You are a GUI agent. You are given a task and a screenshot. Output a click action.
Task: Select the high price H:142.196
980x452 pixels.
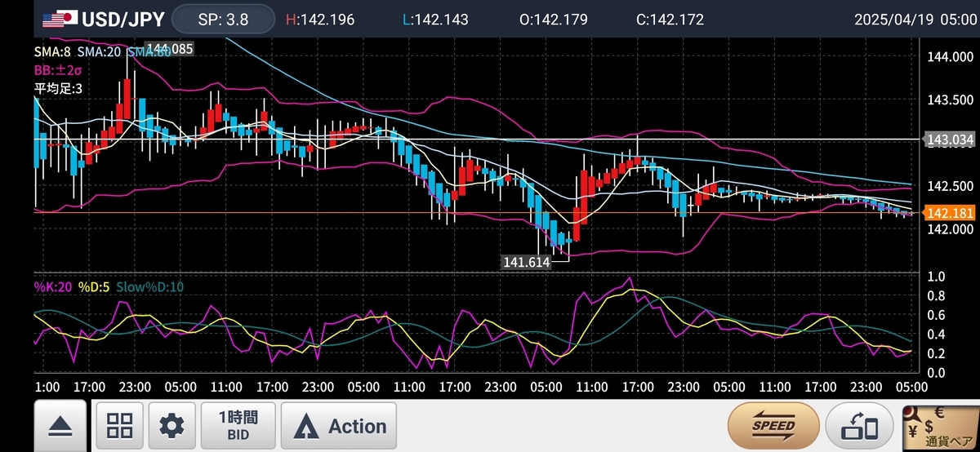point(320,19)
